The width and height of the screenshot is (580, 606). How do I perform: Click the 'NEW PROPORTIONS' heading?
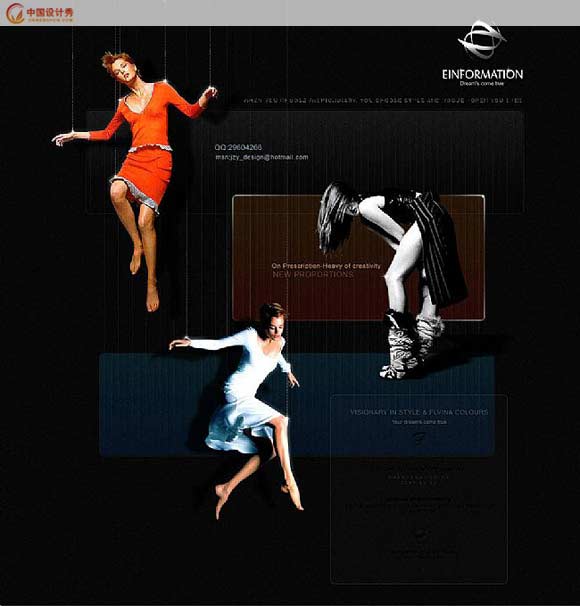point(313,274)
